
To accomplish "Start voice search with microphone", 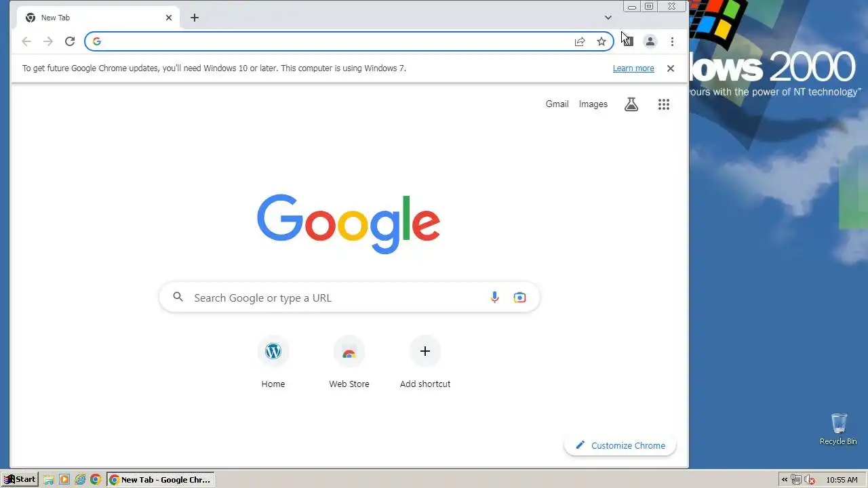I will pos(494,298).
